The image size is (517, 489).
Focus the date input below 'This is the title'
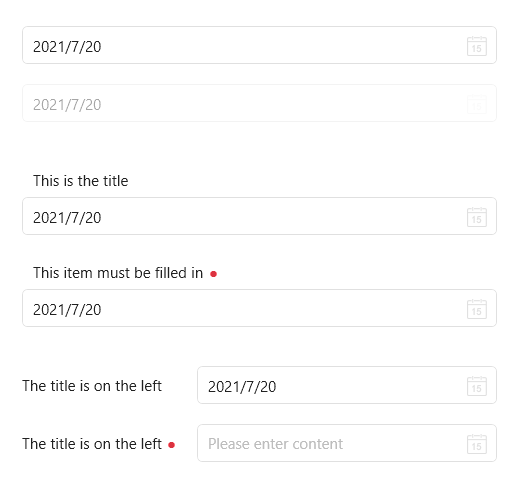point(259,216)
